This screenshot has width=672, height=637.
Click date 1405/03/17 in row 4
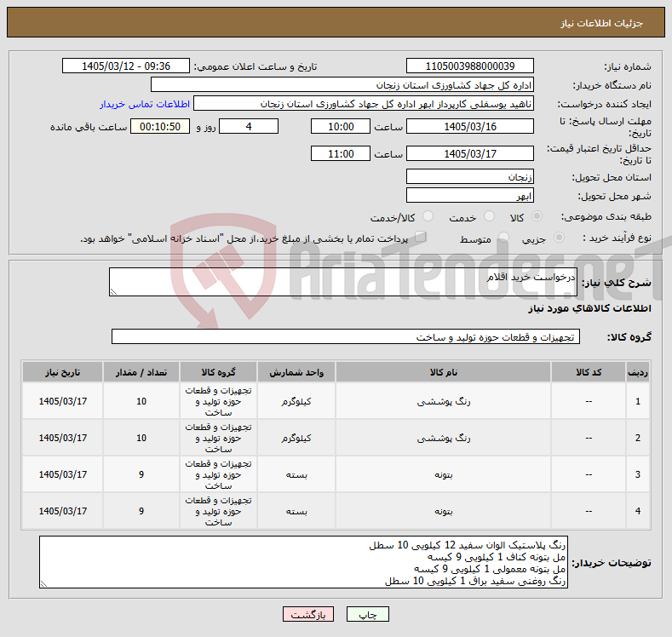point(62,511)
